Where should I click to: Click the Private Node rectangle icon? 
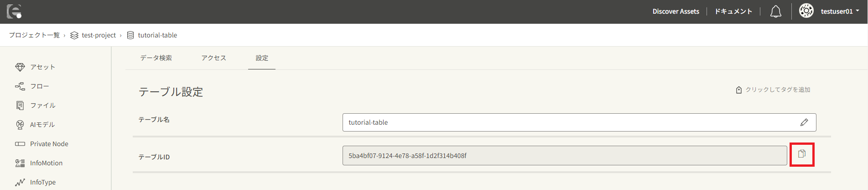pyautogui.click(x=20, y=144)
